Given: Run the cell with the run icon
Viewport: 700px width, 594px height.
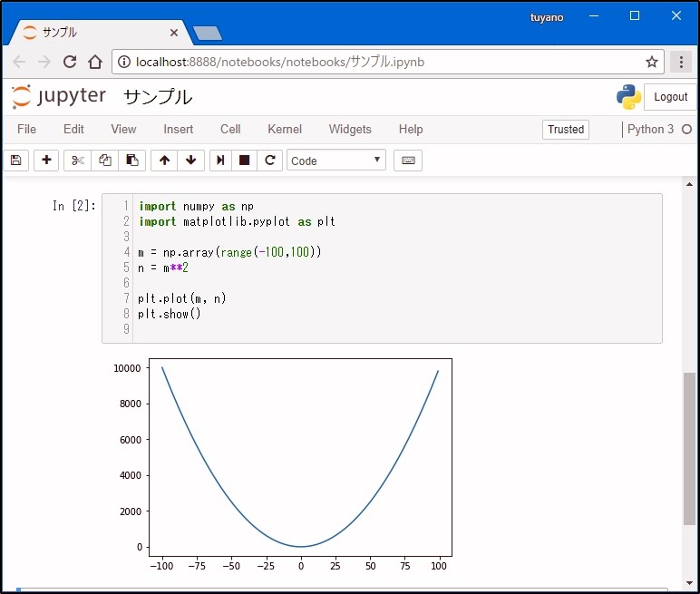Looking at the screenshot, I should point(219,161).
